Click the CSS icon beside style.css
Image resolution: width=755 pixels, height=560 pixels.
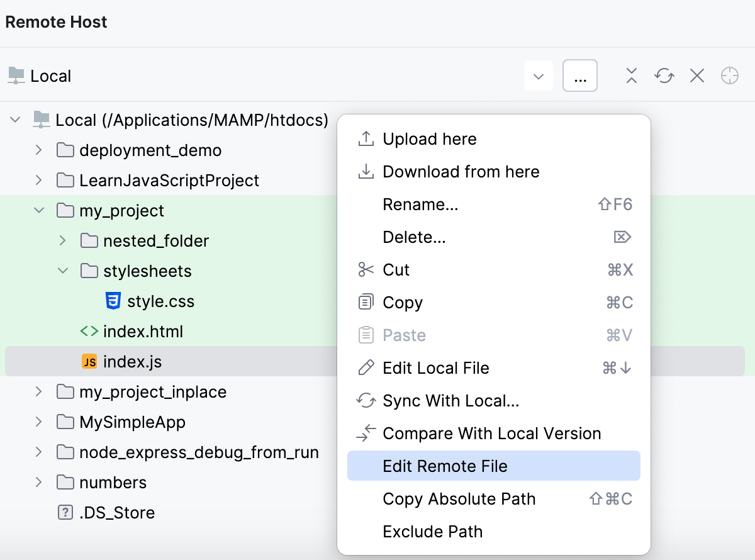pyautogui.click(x=112, y=301)
